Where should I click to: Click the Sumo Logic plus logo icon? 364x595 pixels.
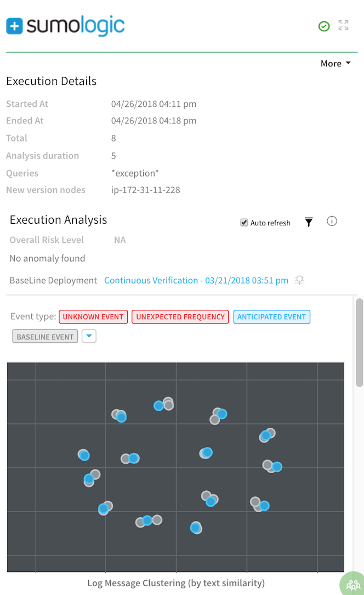click(14, 26)
